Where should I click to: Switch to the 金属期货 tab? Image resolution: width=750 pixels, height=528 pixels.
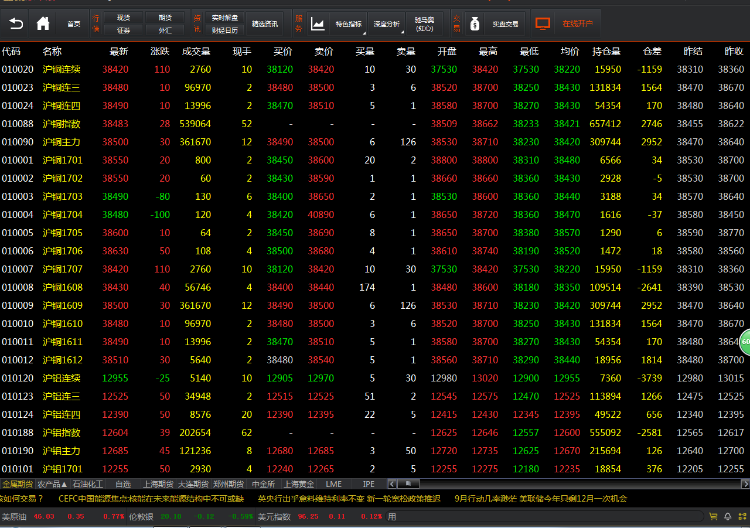(18, 484)
